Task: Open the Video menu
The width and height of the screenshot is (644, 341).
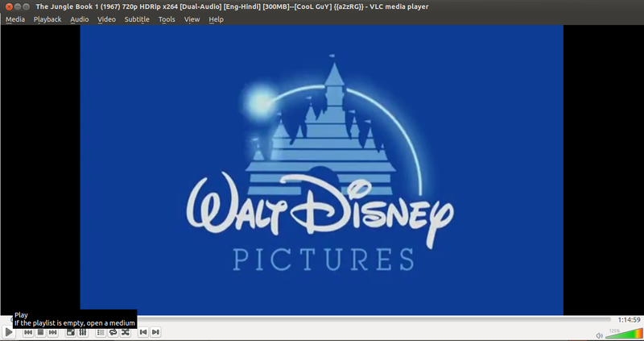Action: click(x=106, y=19)
